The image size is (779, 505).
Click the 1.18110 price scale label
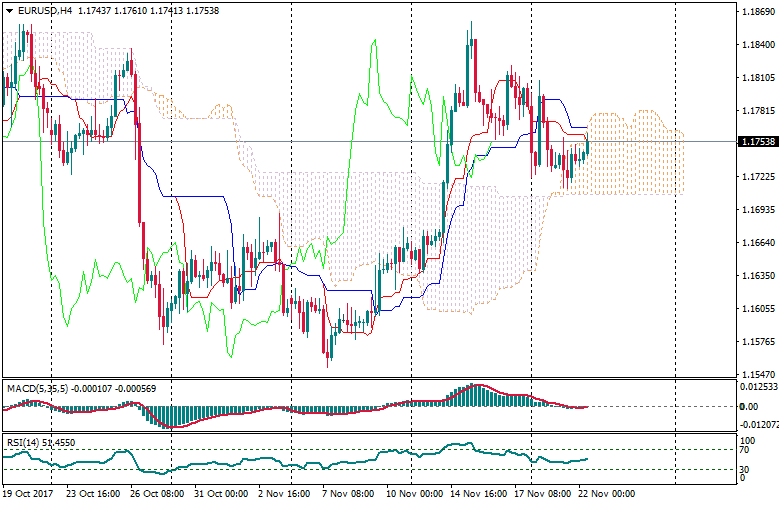pyautogui.click(x=757, y=78)
